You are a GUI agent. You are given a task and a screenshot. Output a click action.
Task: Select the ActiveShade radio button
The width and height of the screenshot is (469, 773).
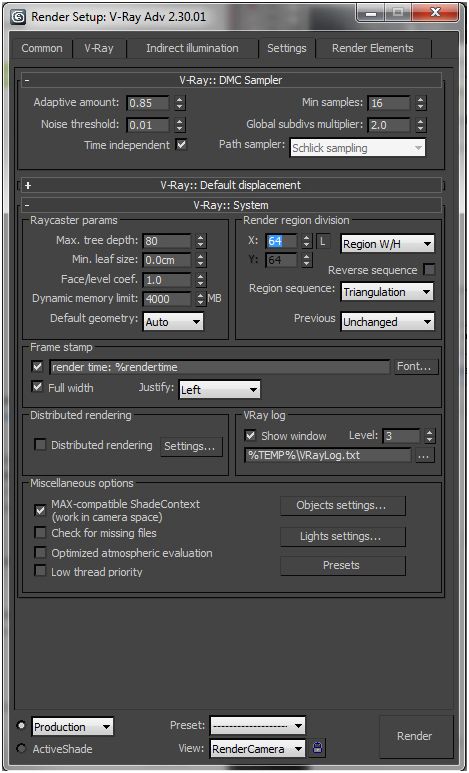21,748
